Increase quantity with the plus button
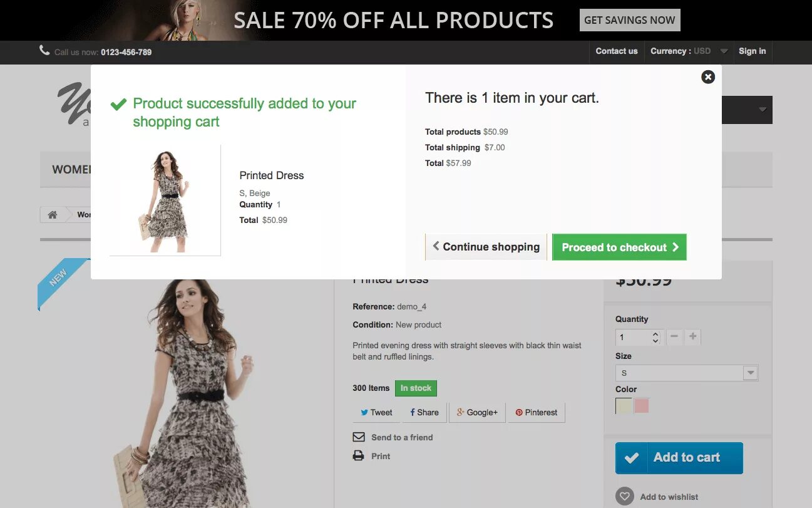812x508 pixels. 692,337
